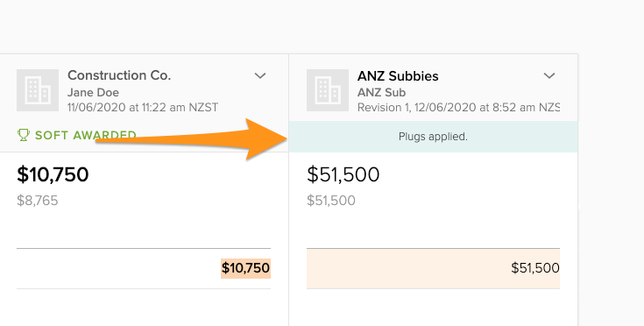
Task: Click the Soft Awarded trophy icon
Action: tap(24, 135)
